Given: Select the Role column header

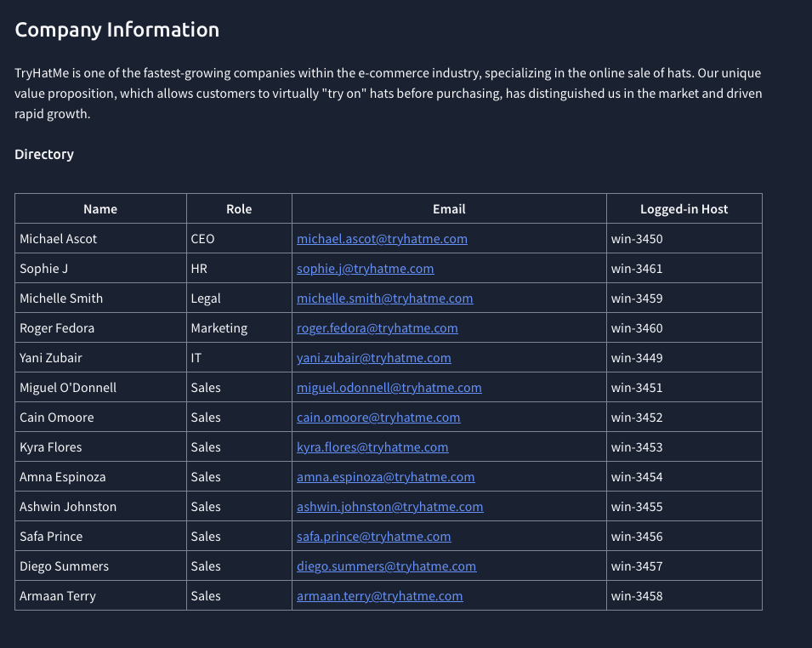Looking at the screenshot, I should pyautogui.click(x=239, y=209).
